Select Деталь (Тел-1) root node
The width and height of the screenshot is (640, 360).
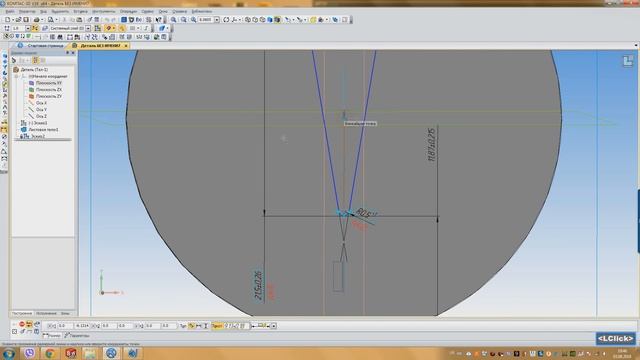pyautogui.click(x=34, y=69)
